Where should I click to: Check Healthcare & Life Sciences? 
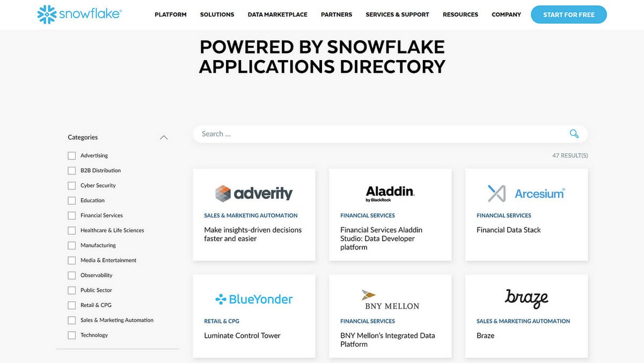tap(72, 231)
